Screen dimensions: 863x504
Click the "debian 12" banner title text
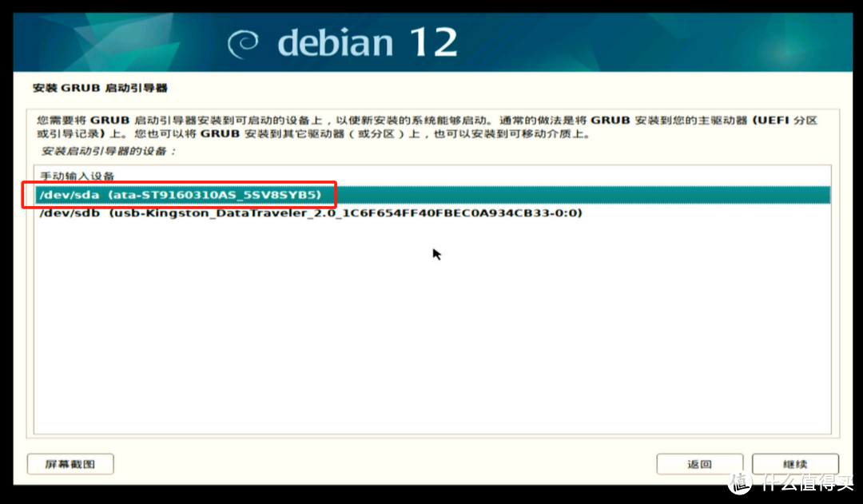[x=367, y=43]
